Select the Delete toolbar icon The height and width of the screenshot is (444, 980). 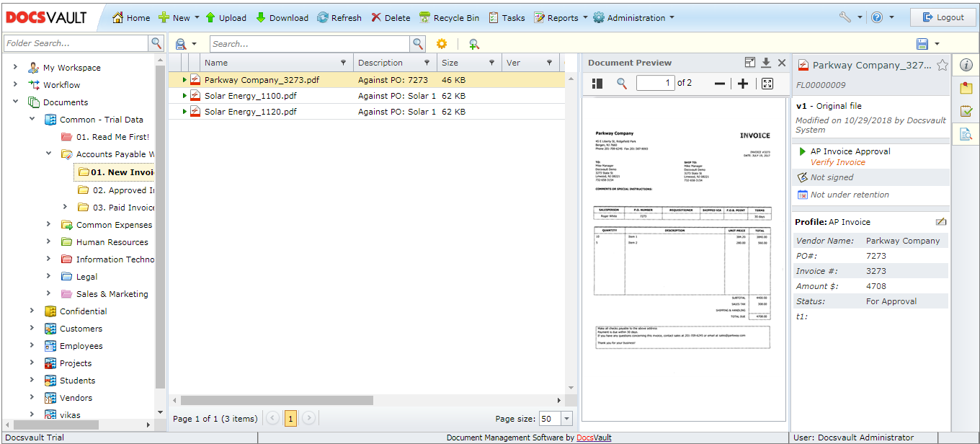tap(390, 17)
